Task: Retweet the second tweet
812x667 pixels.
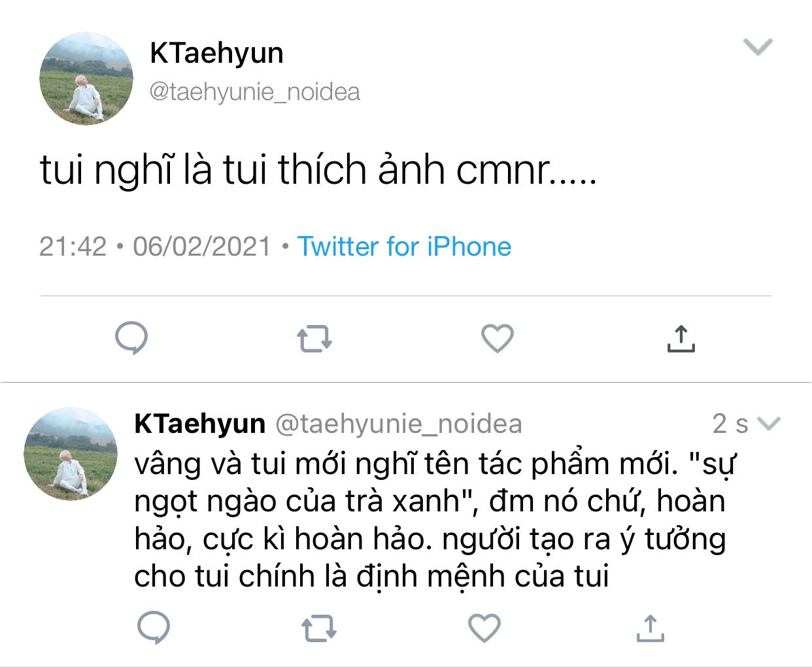Action: coord(319,628)
